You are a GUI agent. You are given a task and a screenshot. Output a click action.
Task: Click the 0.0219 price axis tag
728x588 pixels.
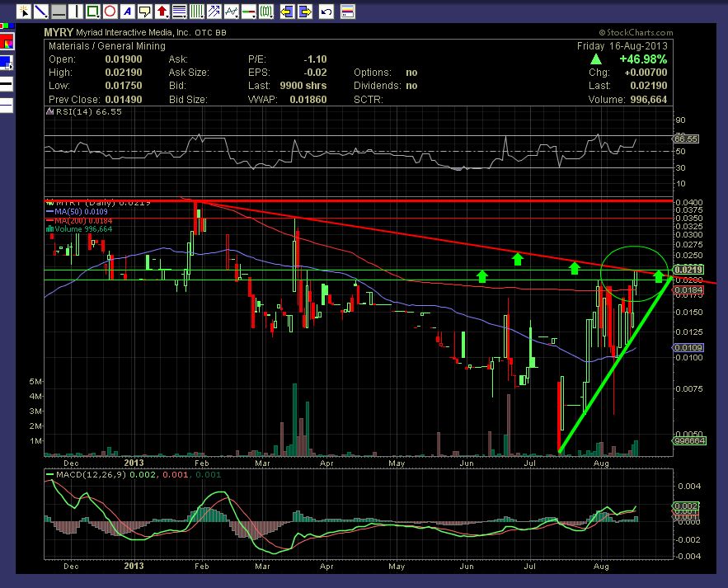[688, 270]
